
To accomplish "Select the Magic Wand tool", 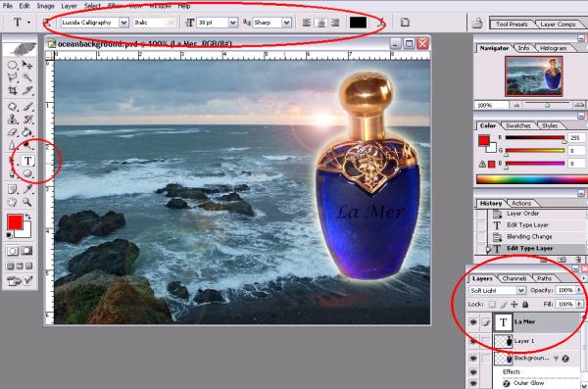I will (x=27, y=77).
